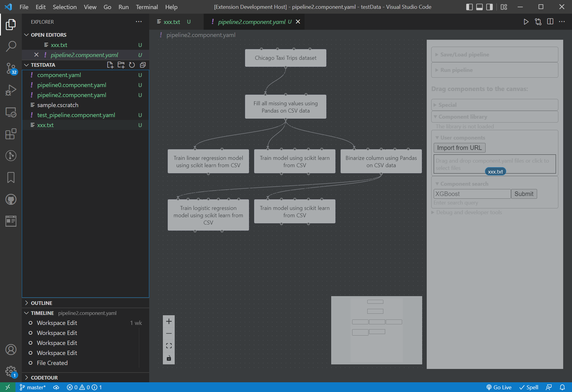Click the New File icon in TESTDATA
Image resolution: width=572 pixels, height=392 pixels.
tap(110, 65)
